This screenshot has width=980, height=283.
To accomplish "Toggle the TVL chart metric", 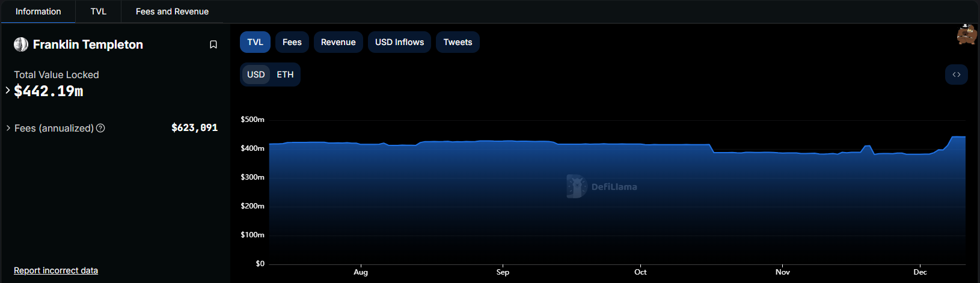I will (x=255, y=42).
